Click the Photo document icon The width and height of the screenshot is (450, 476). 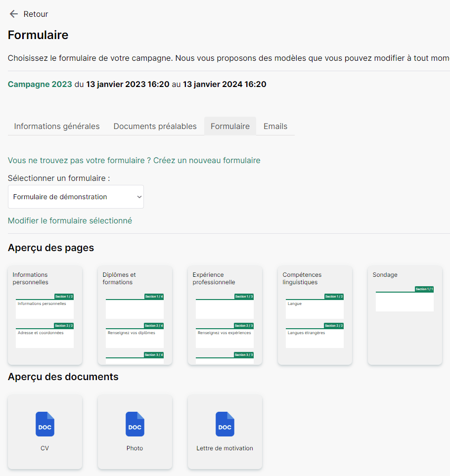(135, 424)
